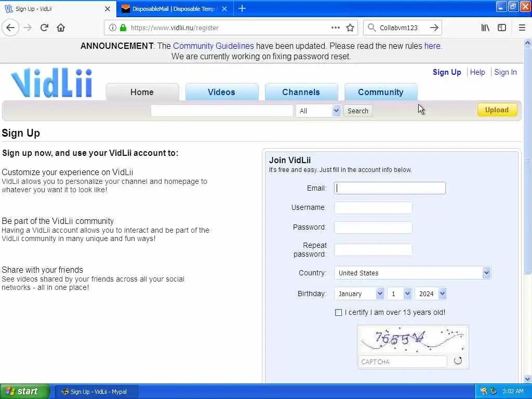Click the browser Forward arrow button
This screenshot has height=399, width=532.
28,28
